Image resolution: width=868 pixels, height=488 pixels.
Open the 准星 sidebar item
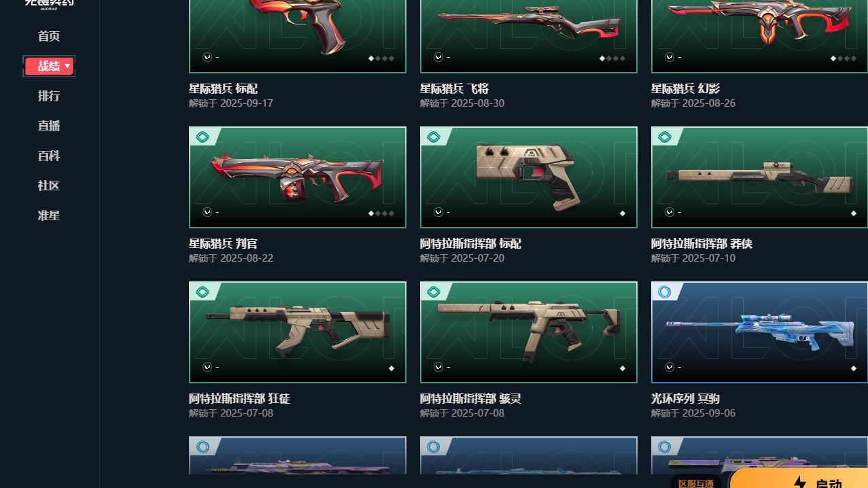(49, 215)
